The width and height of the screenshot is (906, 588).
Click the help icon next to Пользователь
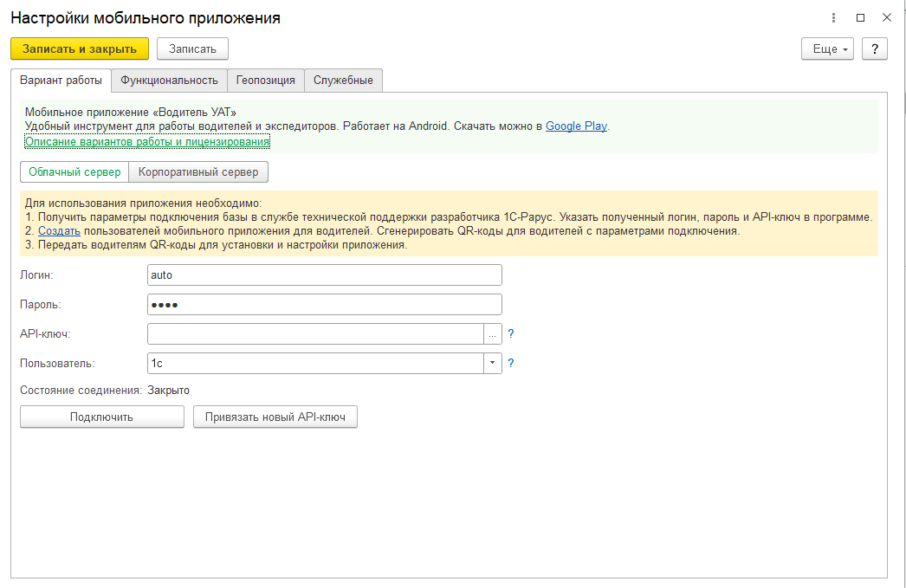(511, 364)
